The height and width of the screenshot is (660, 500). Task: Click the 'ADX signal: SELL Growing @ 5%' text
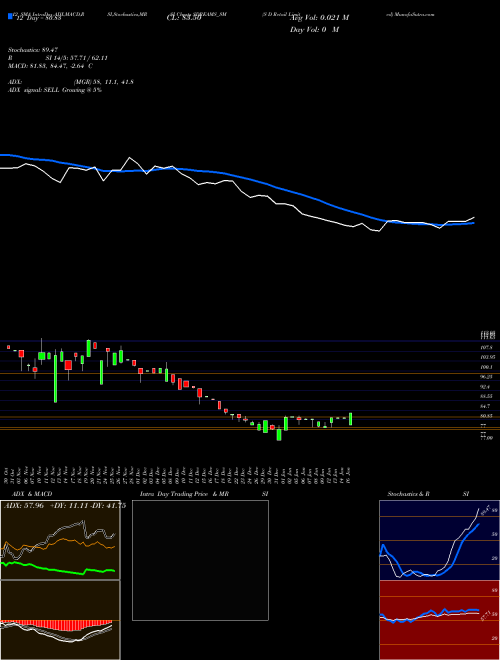[x=55, y=90]
